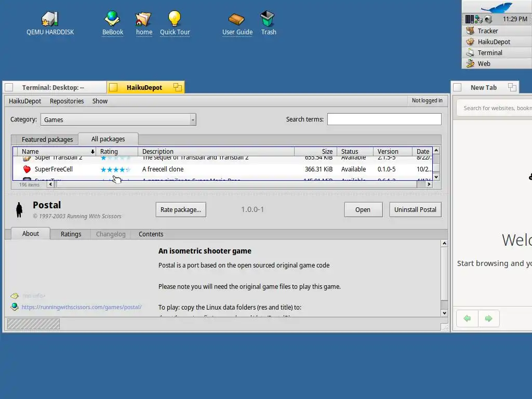Image resolution: width=532 pixels, height=399 pixels.
Task: Click the Deskbar system tray status icons
Action: point(478,19)
